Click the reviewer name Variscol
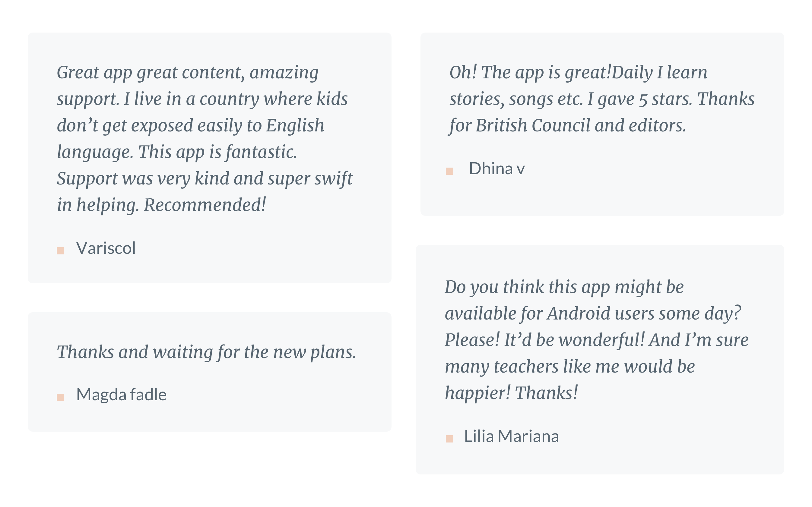 click(106, 248)
